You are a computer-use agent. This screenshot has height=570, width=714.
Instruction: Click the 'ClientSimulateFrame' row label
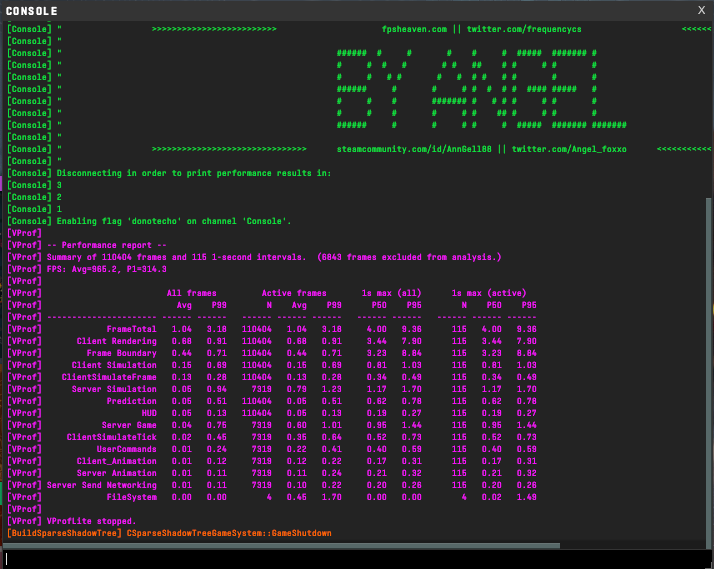pyautogui.click(x=109, y=377)
